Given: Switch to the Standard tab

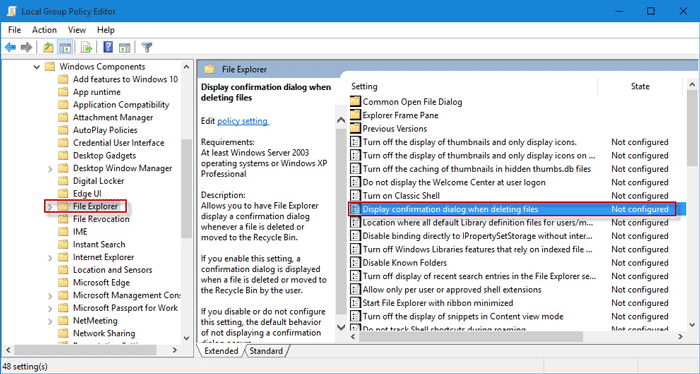Looking at the screenshot, I should point(266,351).
